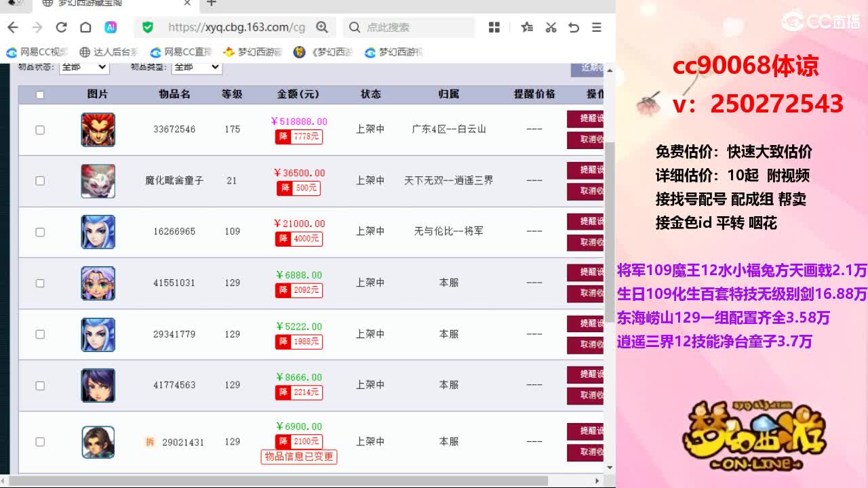Open item link 16266965
The width and height of the screenshot is (868, 488).
point(174,232)
